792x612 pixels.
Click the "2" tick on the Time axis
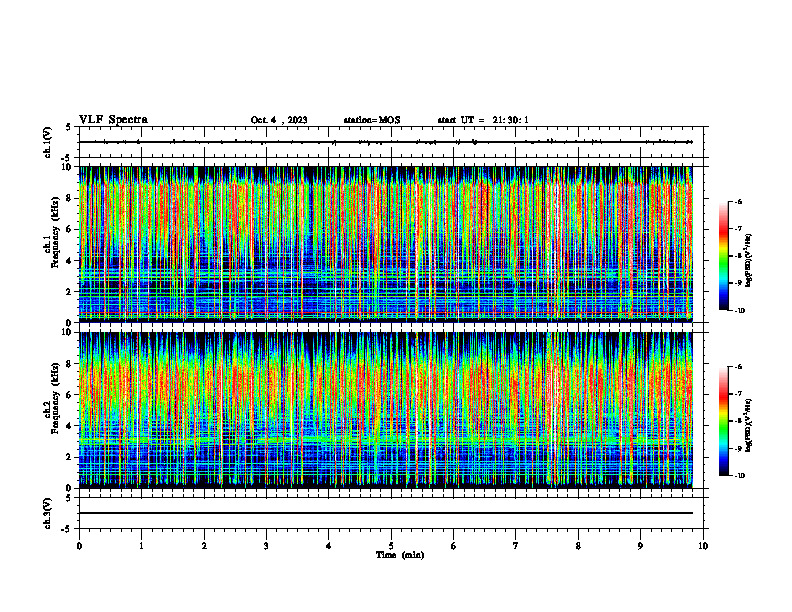pos(204,546)
